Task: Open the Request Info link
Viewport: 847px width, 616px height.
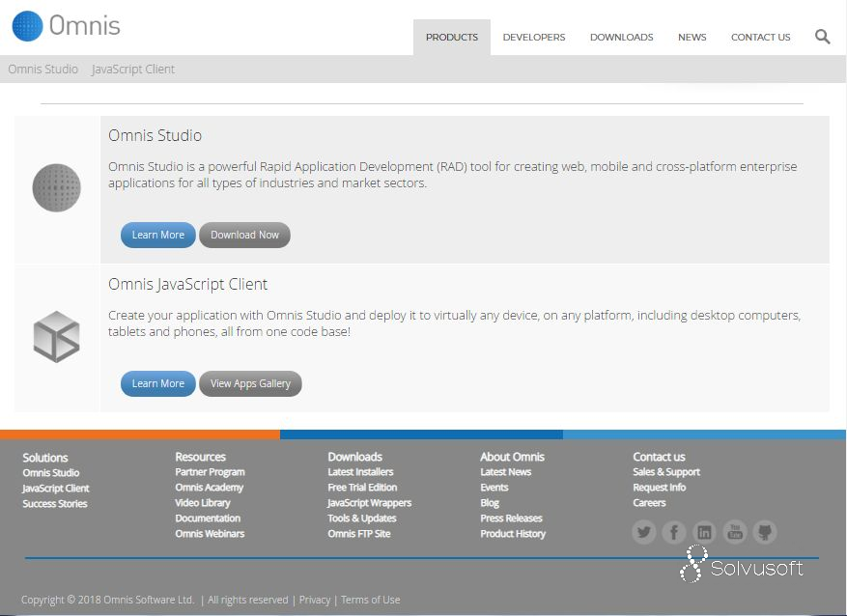Action: pos(659,487)
